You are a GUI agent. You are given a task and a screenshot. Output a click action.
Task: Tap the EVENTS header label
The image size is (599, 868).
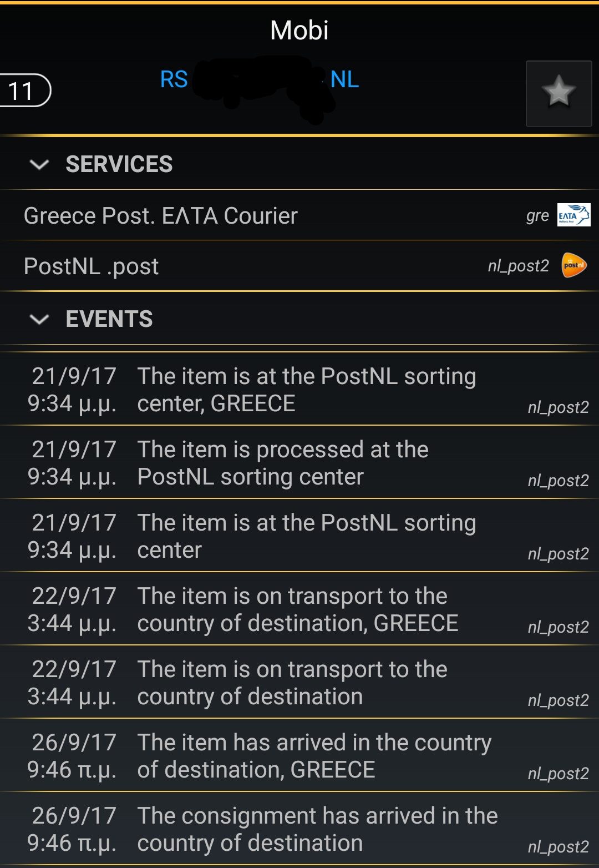click(109, 319)
